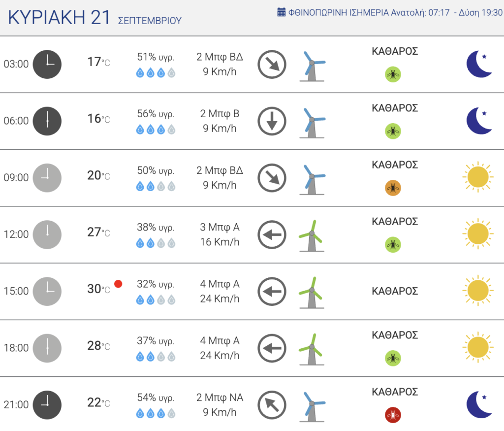Click the red mosquito icon at 21:00
Screen dimensions: 504x431
tap(393, 415)
